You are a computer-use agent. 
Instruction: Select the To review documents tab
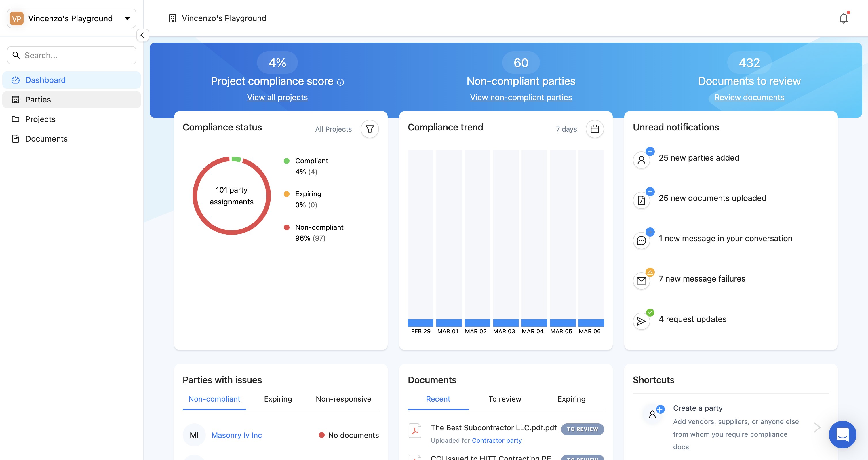[x=505, y=399]
